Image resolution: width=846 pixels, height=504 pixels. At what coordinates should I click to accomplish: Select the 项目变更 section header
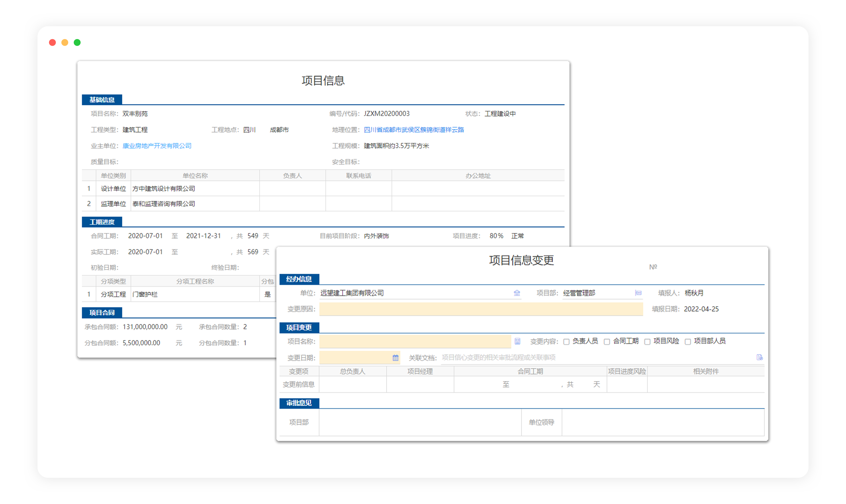299,327
